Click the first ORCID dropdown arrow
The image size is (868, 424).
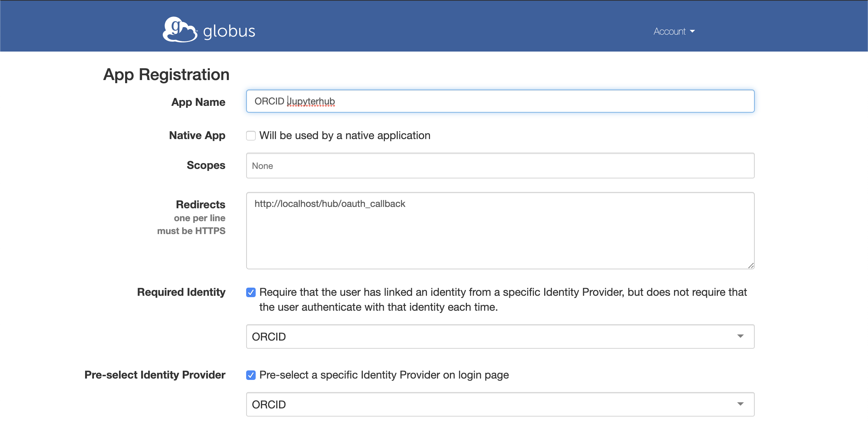click(x=741, y=336)
